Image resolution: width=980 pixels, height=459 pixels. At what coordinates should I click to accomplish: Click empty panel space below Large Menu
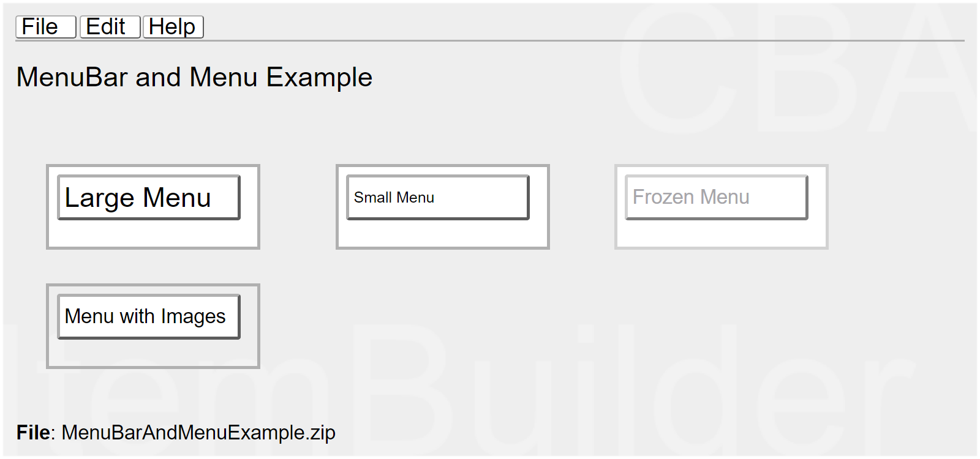[153, 234]
